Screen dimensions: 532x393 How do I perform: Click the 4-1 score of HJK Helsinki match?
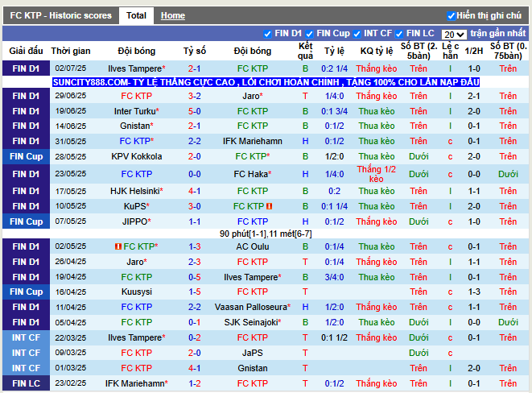pos(195,191)
